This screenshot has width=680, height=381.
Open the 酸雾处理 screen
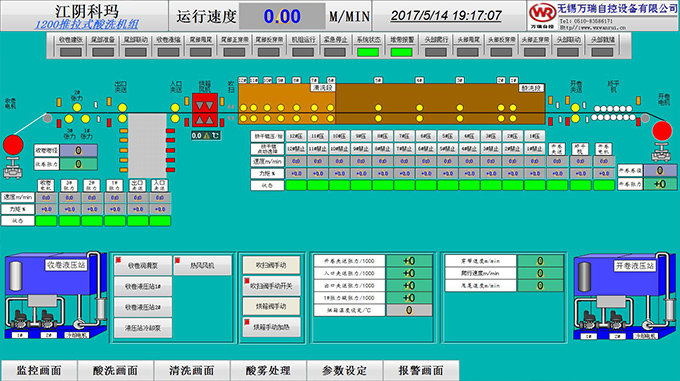pyautogui.click(x=268, y=371)
